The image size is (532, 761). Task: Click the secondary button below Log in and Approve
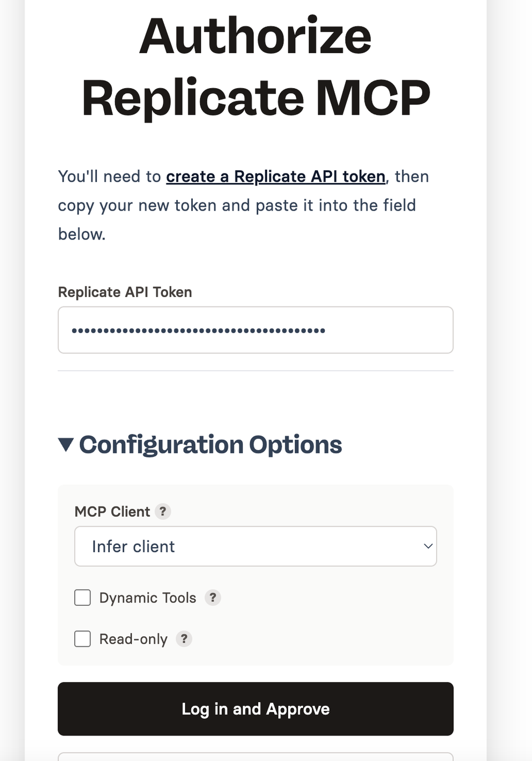pyautogui.click(x=255, y=757)
